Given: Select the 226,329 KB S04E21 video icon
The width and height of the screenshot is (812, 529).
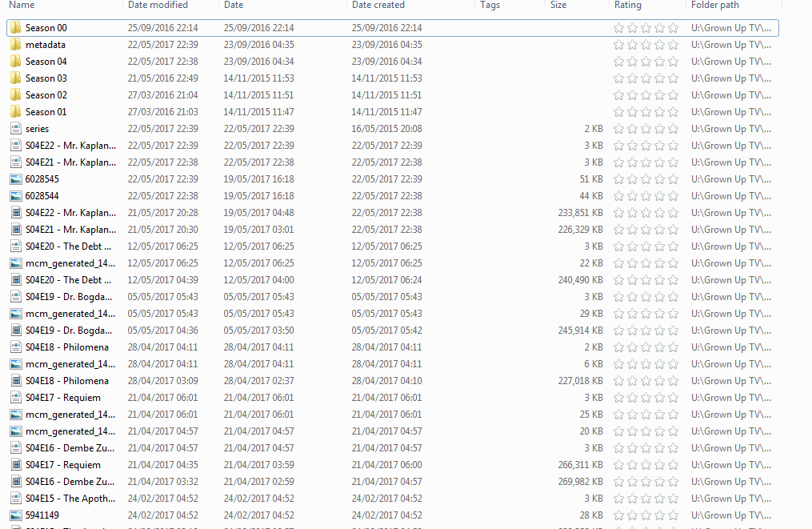Looking at the screenshot, I should (x=16, y=230).
